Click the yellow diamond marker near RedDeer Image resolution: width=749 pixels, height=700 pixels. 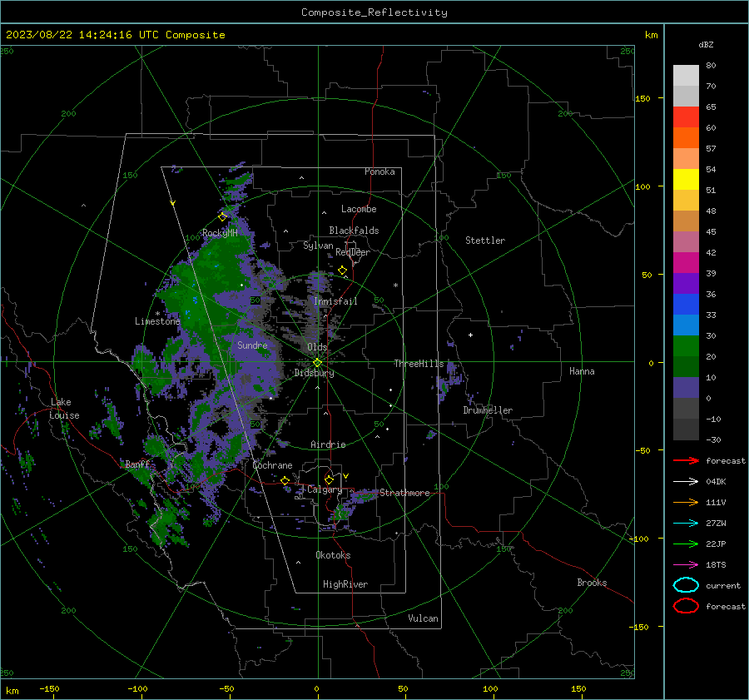point(342,271)
